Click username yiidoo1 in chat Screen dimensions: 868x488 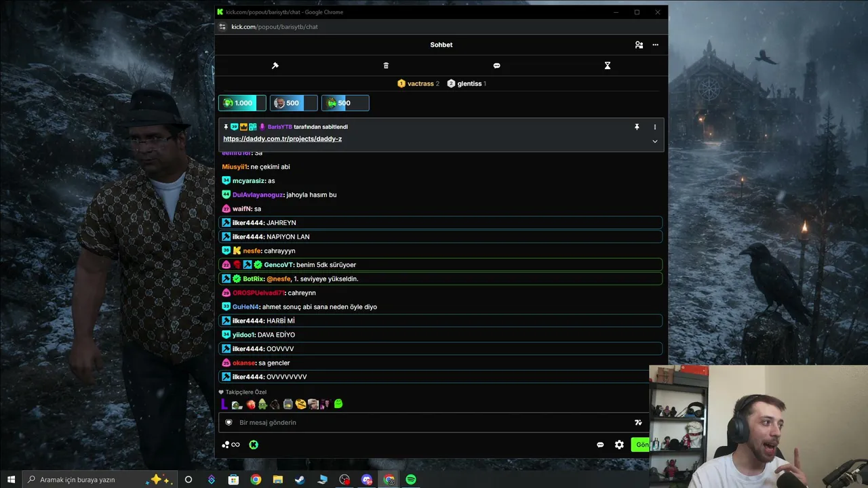pos(243,335)
